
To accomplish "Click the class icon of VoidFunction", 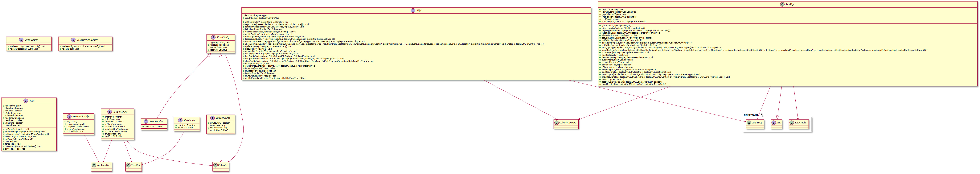I will point(94,165).
